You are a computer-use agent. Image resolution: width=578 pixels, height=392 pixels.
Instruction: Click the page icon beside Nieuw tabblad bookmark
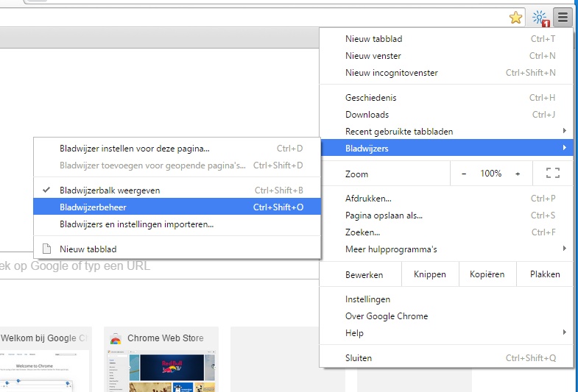47,249
